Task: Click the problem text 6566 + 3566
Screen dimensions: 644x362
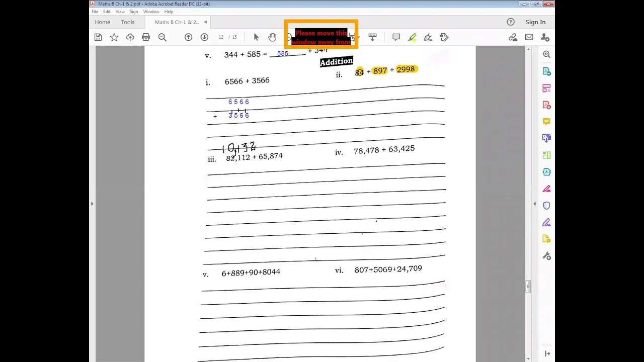Action: point(247,81)
